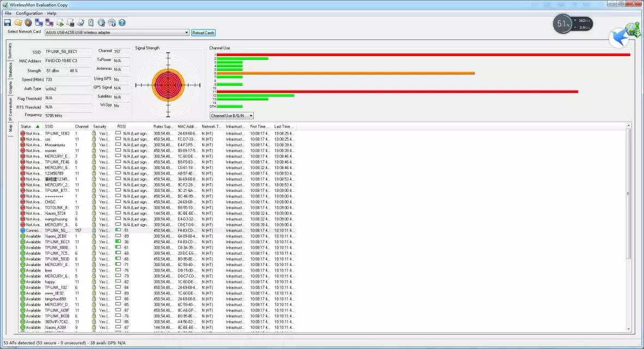Click the RSSI column header

121,127
